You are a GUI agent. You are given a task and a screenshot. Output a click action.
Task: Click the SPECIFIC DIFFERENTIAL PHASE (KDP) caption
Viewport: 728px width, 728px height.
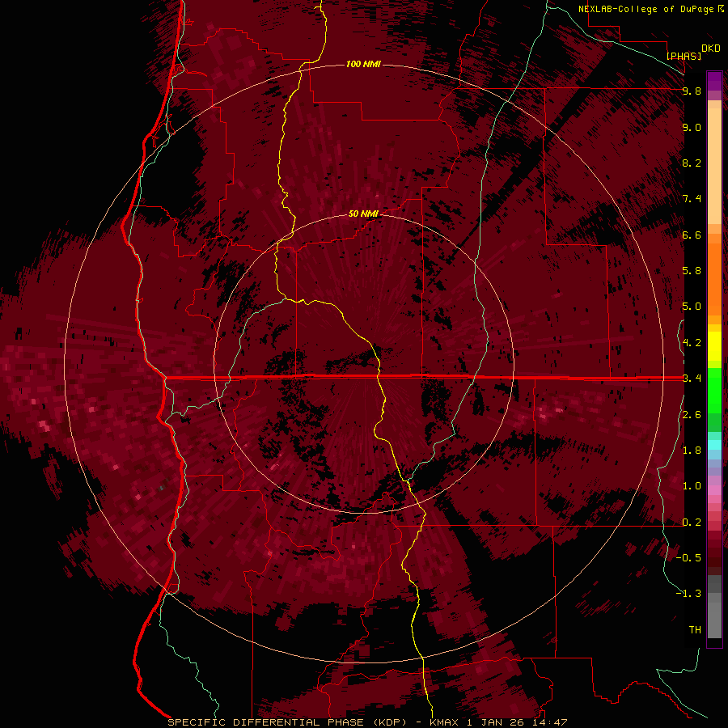pyautogui.click(x=287, y=722)
